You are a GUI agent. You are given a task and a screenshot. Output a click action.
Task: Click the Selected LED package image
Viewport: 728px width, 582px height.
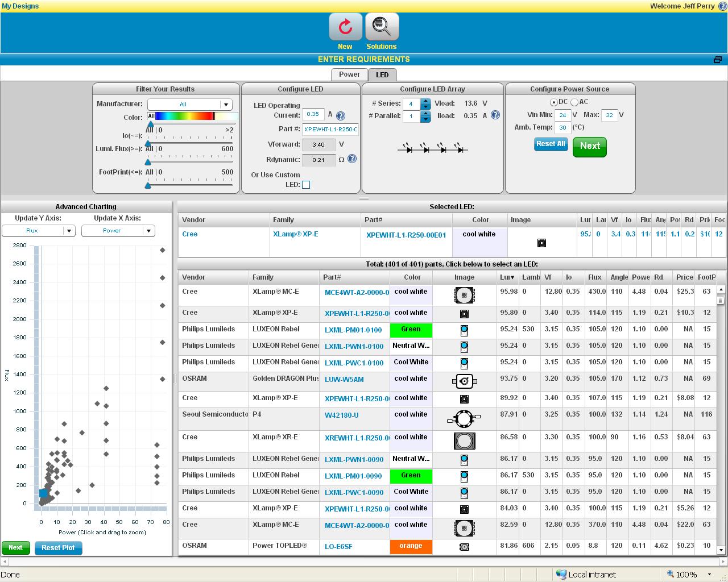[x=541, y=243]
